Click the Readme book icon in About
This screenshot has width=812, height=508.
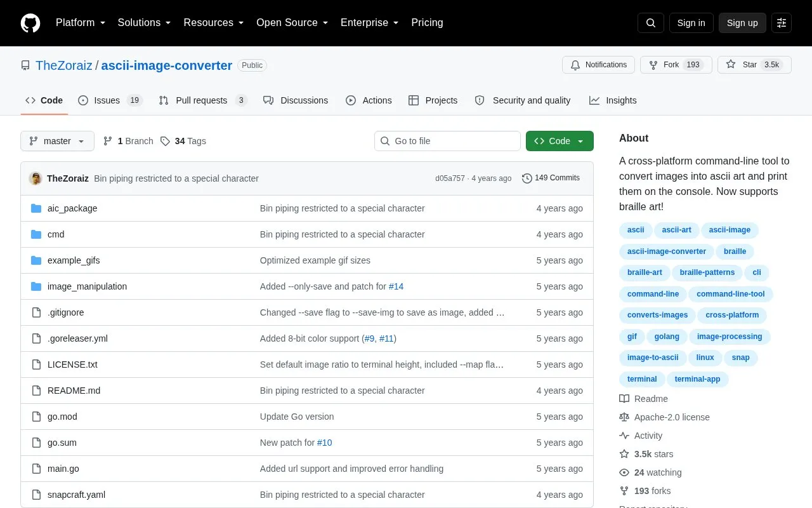[624, 399]
